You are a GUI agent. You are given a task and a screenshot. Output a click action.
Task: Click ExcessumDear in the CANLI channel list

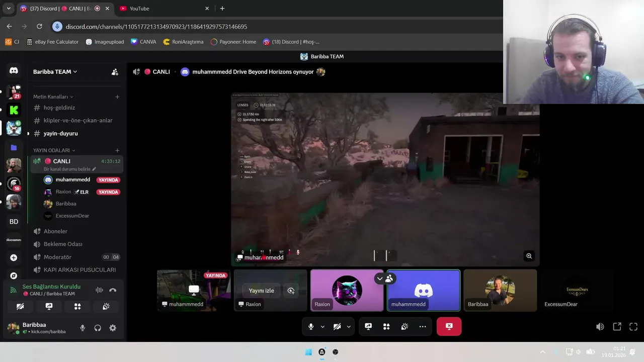72,216
